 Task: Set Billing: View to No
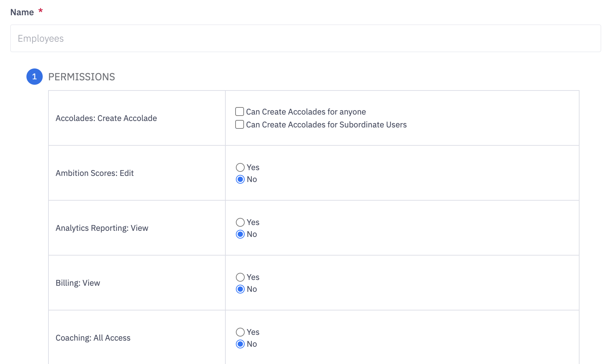(240, 289)
